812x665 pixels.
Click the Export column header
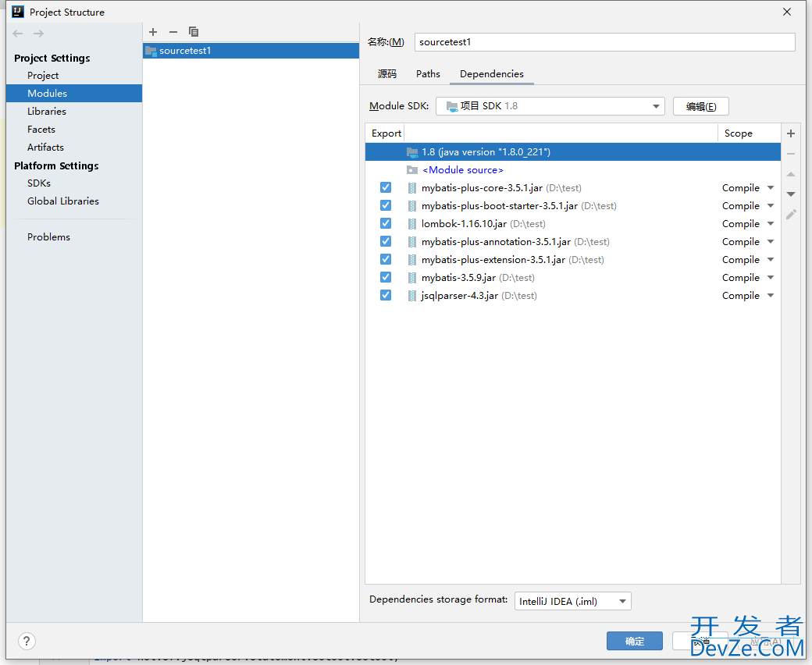point(386,133)
